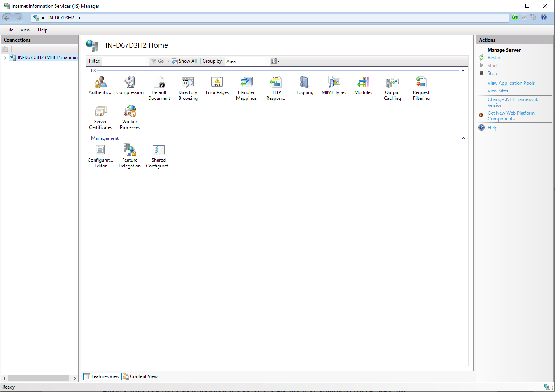The width and height of the screenshot is (555, 392).
Task: Click the home icon in the address toolbar
Action: 533,17
